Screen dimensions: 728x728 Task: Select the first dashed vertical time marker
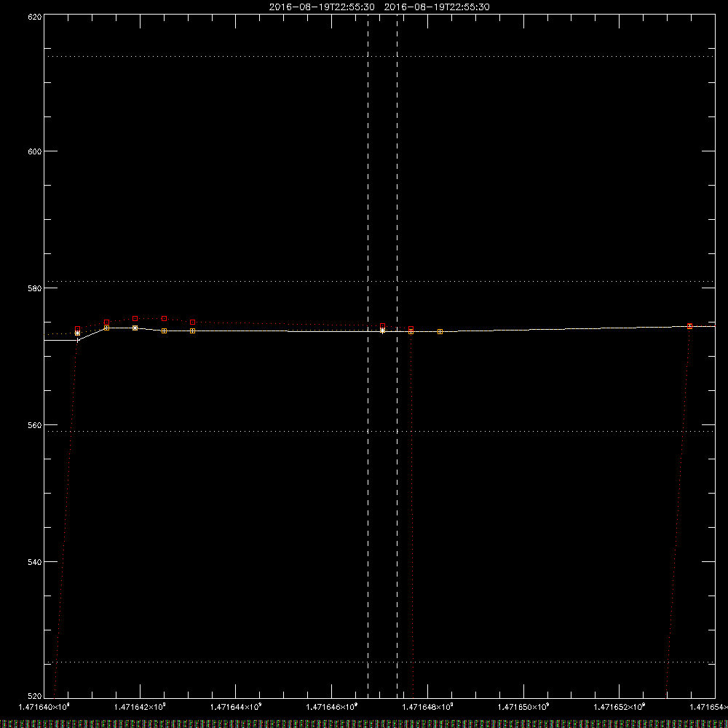368,355
